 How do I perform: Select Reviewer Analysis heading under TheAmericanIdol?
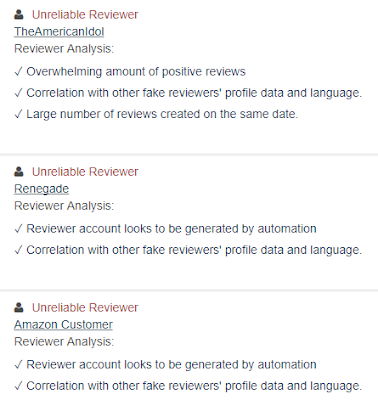pos(64,49)
